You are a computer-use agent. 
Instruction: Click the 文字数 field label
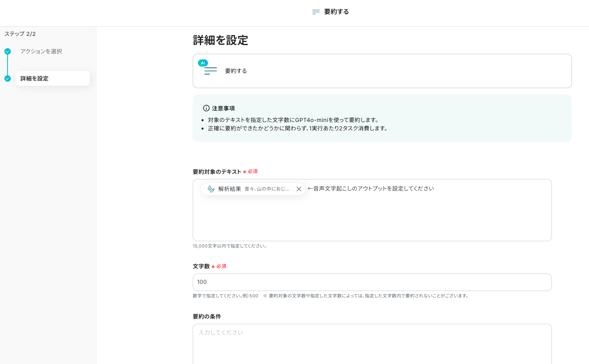pos(201,266)
